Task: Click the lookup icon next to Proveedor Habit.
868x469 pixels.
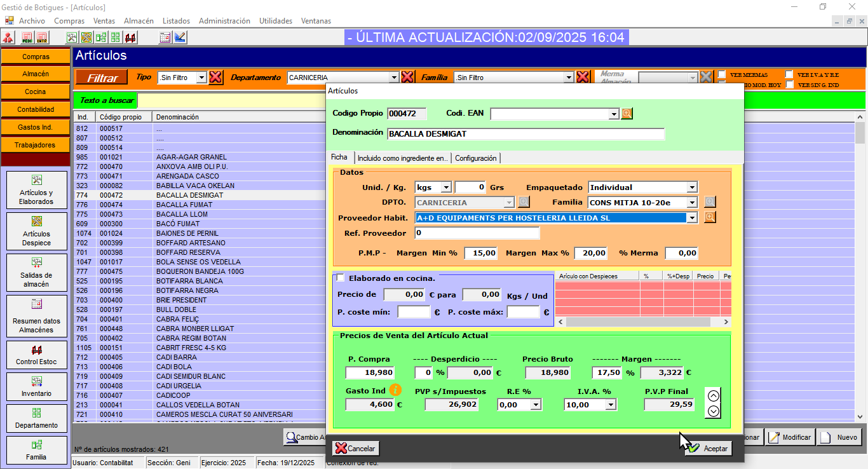Action: 710,217
